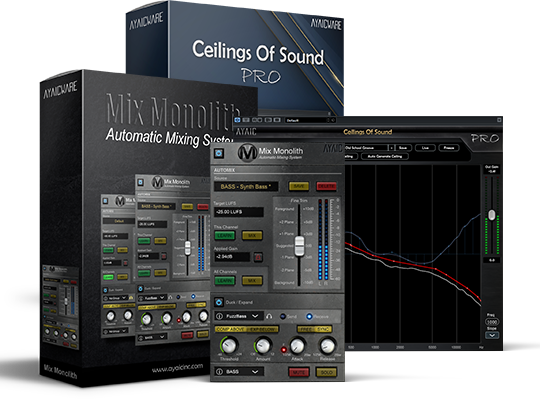Click the headphones listen icon

pyautogui.click(x=269, y=316)
